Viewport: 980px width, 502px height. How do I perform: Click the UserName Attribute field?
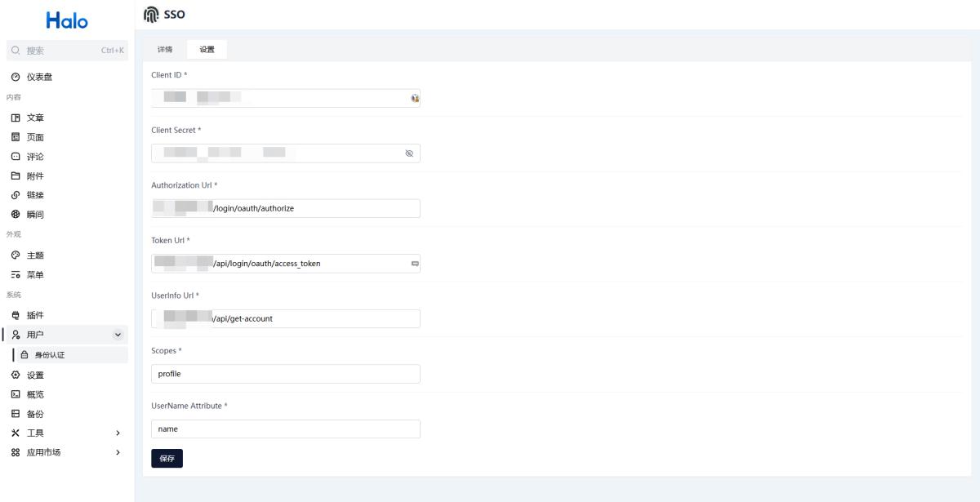285,429
